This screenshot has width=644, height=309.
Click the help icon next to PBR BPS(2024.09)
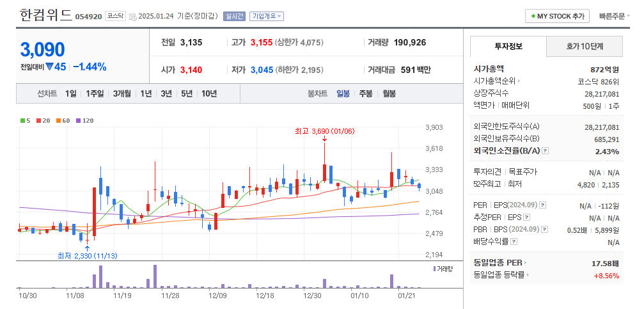(x=545, y=229)
